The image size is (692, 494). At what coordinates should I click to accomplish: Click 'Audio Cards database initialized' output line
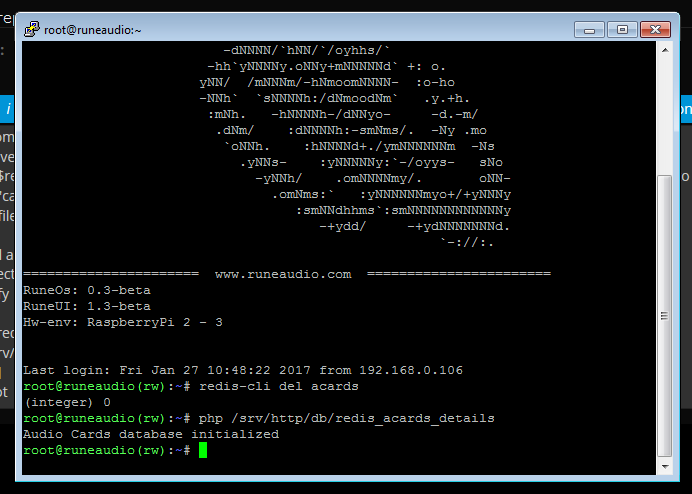(x=151, y=434)
